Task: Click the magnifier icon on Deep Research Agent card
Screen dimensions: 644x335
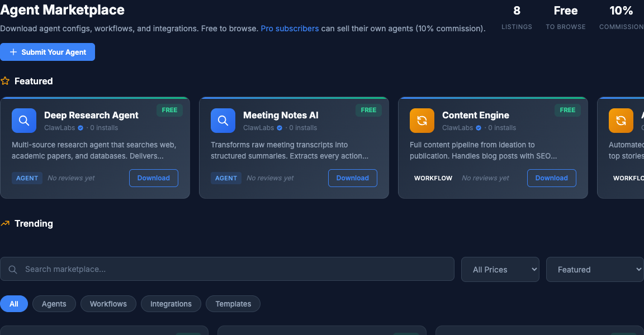Action: (23, 120)
